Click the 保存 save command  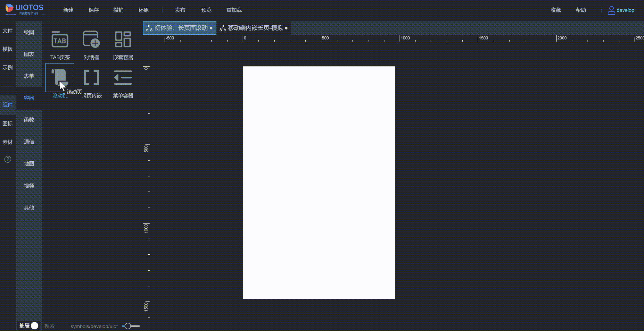94,10
